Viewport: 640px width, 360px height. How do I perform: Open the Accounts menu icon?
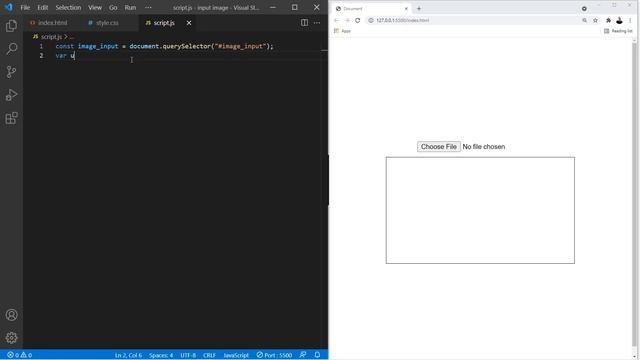tap(11, 315)
